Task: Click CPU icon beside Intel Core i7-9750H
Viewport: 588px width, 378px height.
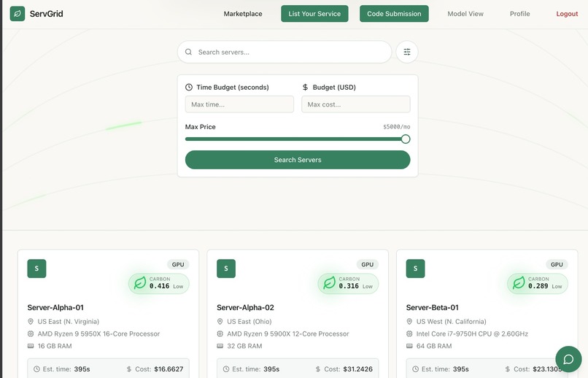Action: (409, 333)
